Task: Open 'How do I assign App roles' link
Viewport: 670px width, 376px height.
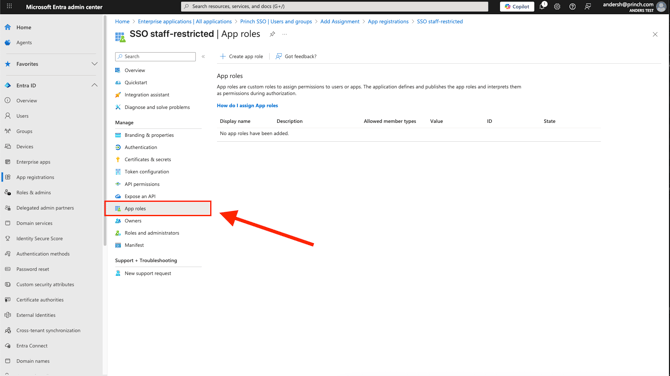Action: pos(247,106)
